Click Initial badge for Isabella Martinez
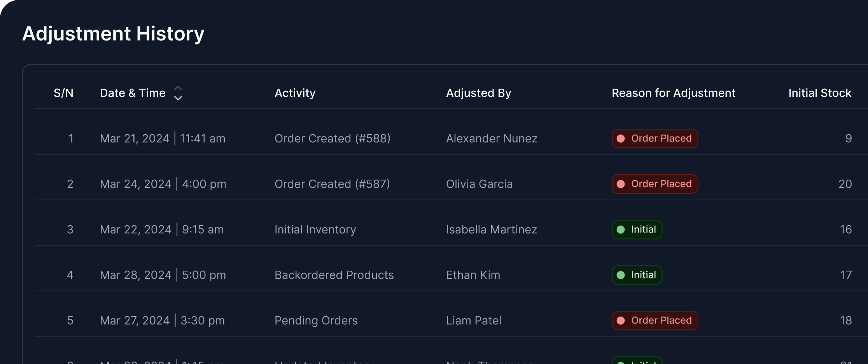Image resolution: width=868 pixels, height=364 pixels. point(637,229)
